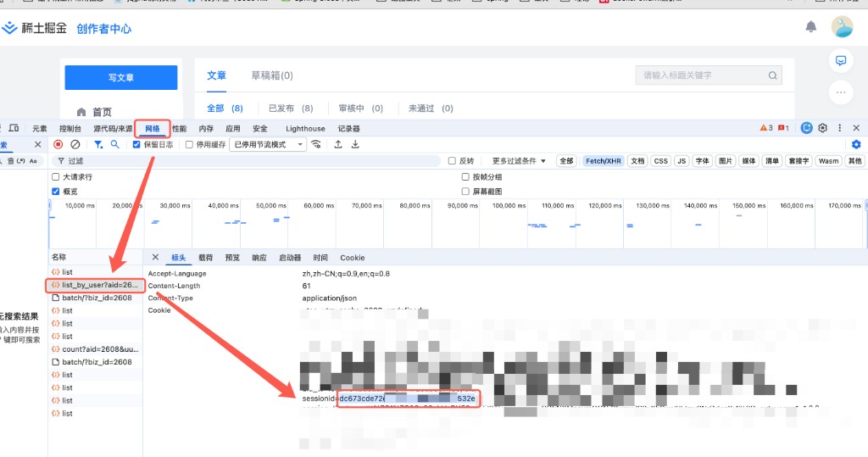Click the blue AI assistance icon in DevTools
This screenshot has height=457, width=868.
[x=807, y=128]
